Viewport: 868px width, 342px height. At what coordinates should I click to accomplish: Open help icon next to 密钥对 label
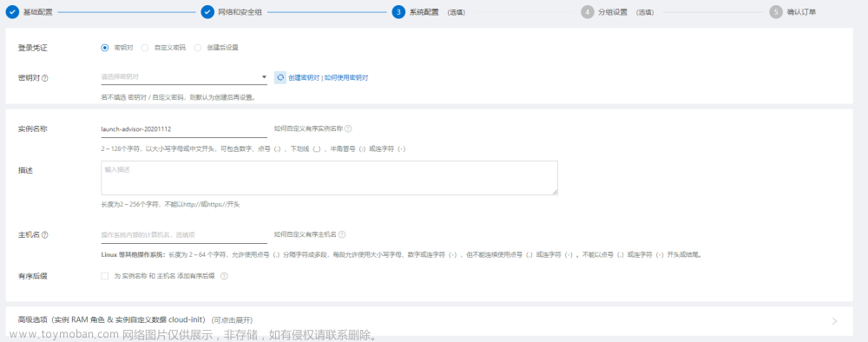coord(45,78)
